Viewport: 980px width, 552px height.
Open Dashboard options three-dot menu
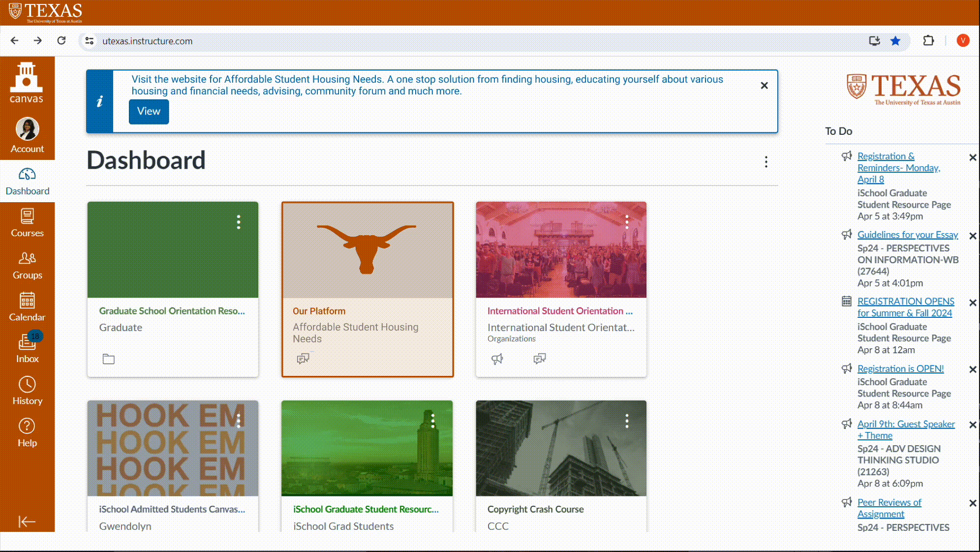[766, 162]
